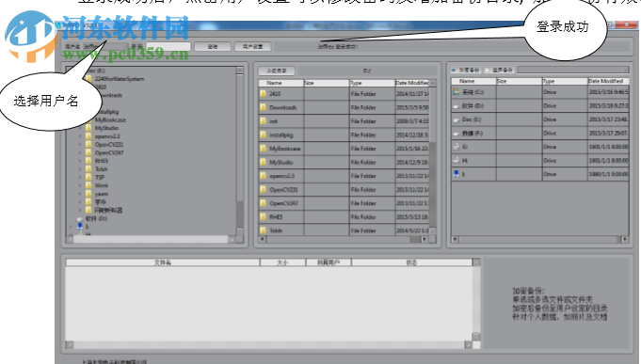
Task: Sort center list by Name column
Action: (281, 83)
